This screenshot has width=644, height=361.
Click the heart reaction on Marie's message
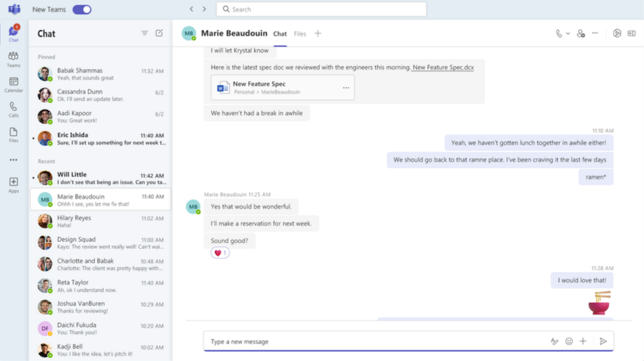point(220,252)
